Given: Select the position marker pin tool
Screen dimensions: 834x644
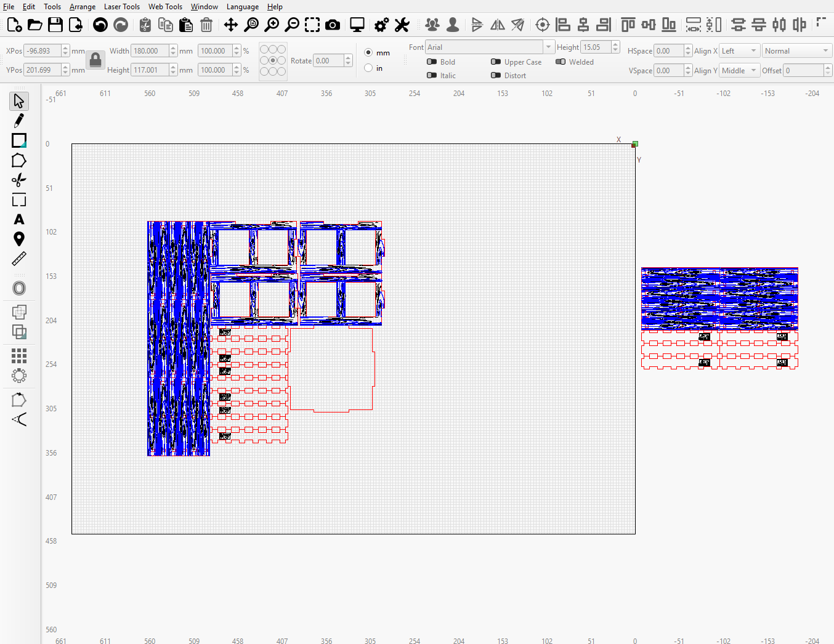Looking at the screenshot, I should (19, 239).
